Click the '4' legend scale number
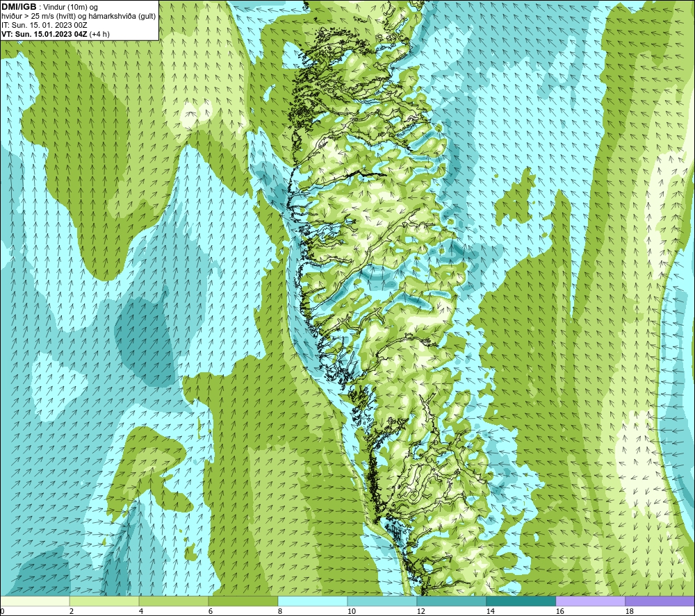 tap(141, 612)
